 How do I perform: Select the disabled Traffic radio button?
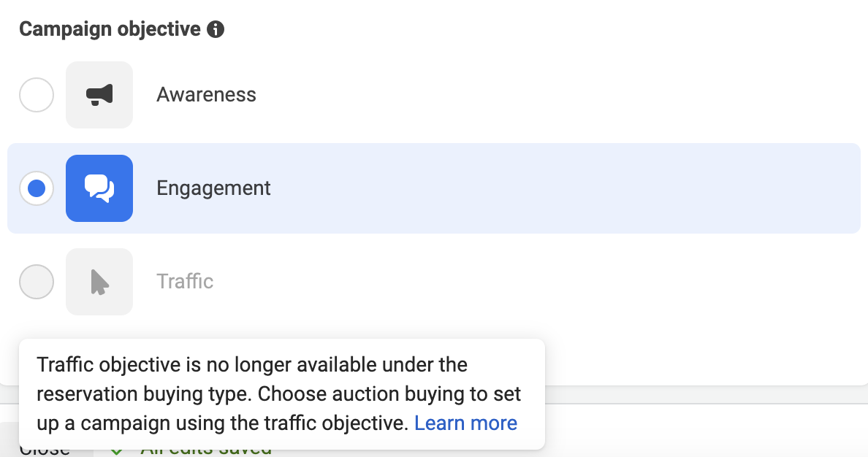click(37, 282)
